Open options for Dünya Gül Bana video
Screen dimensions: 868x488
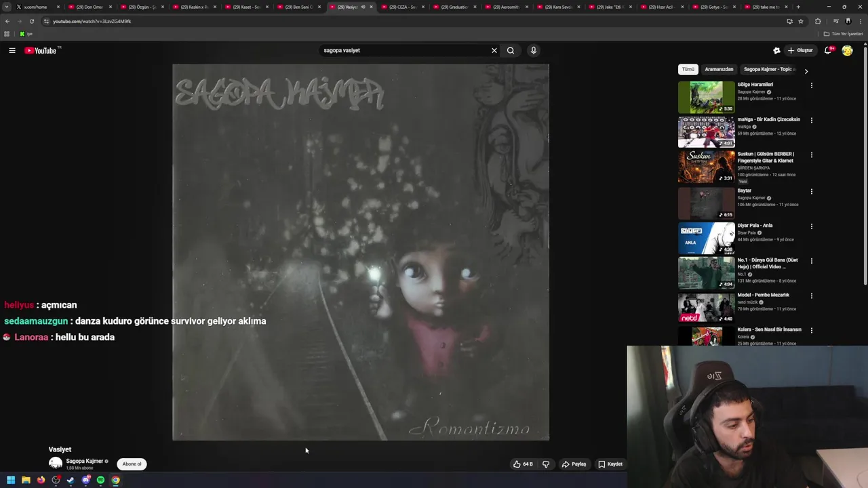click(x=811, y=261)
